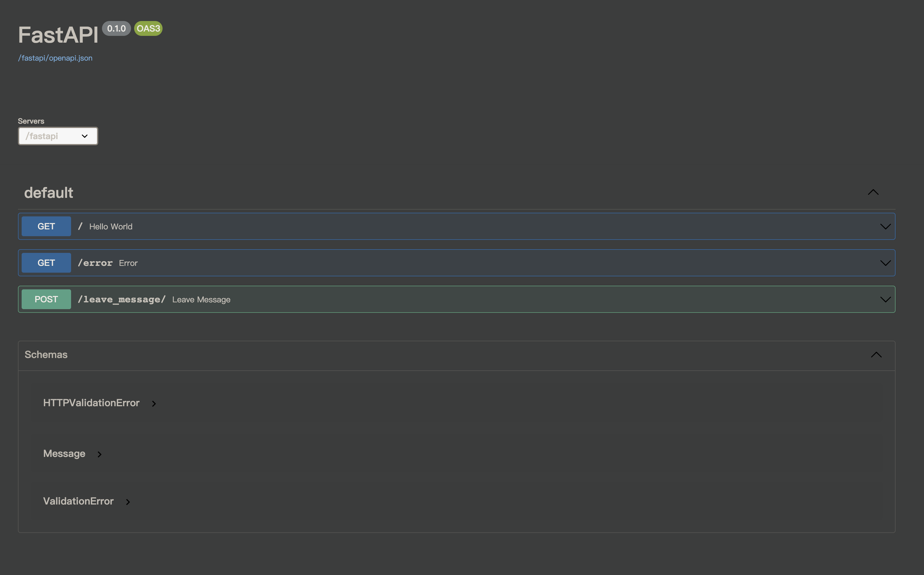Select the HTTPValidationError schema name
The image size is (924, 575).
coord(91,403)
